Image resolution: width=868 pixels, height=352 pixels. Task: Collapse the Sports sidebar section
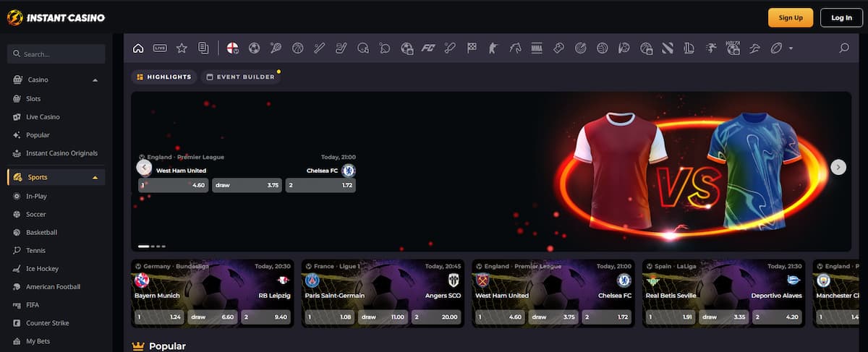tap(95, 177)
